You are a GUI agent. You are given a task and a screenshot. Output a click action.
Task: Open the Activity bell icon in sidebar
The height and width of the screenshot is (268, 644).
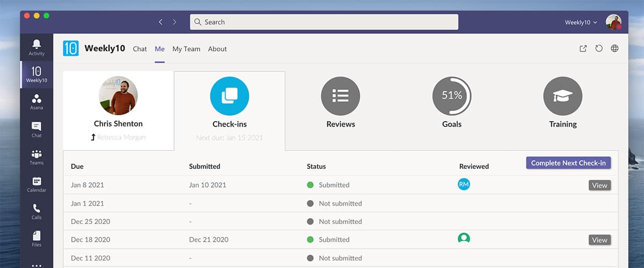click(x=36, y=47)
